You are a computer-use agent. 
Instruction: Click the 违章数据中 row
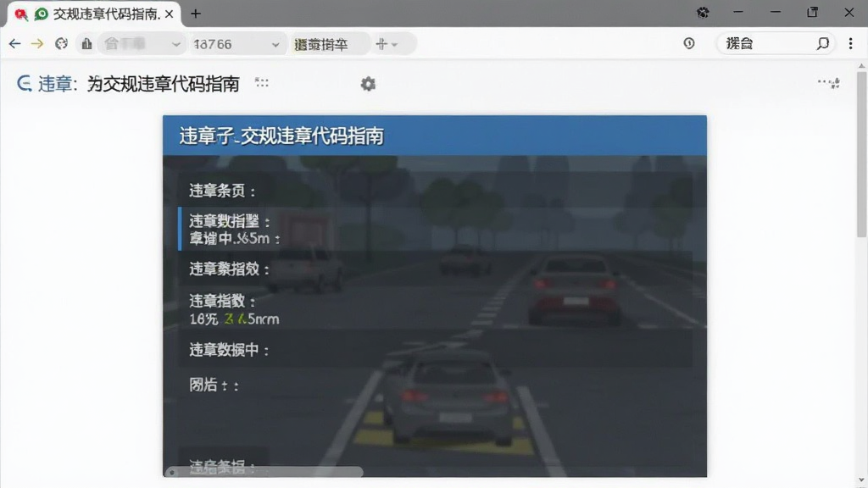coord(435,350)
